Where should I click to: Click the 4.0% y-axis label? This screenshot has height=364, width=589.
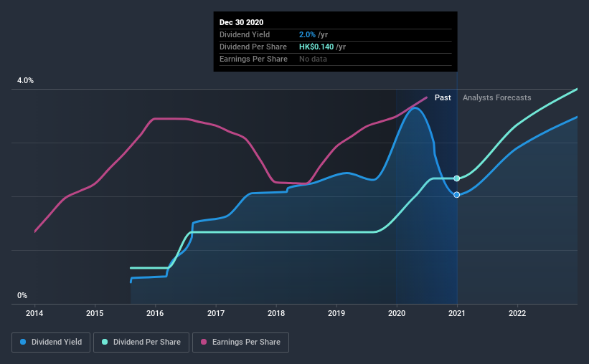pos(25,81)
